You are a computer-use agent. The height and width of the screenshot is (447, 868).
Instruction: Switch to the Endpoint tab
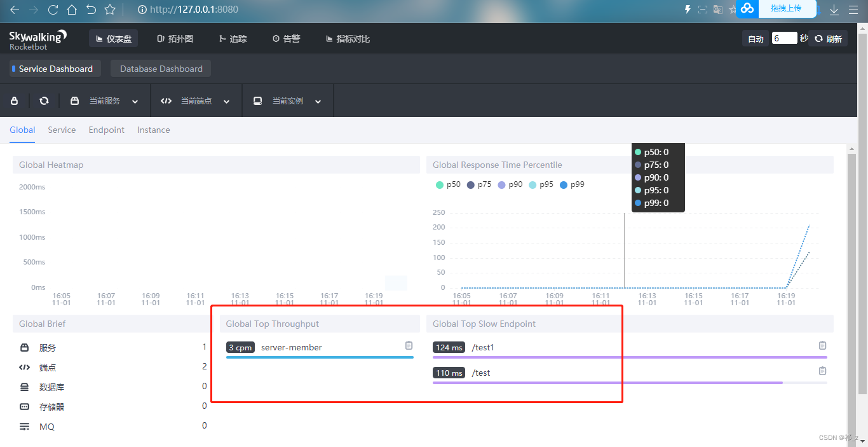pyautogui.click(x=107, y=130)
